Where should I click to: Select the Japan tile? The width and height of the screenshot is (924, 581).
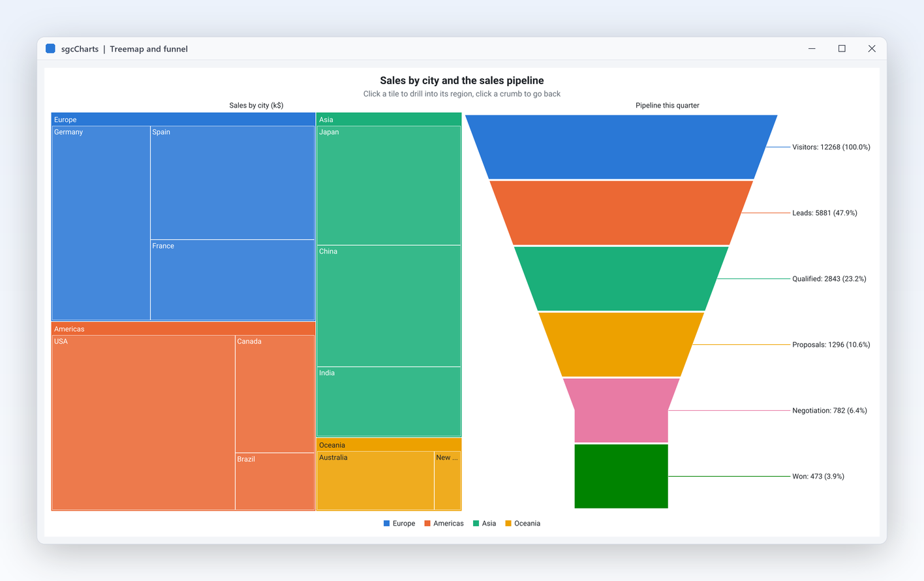tap(389, 185)
